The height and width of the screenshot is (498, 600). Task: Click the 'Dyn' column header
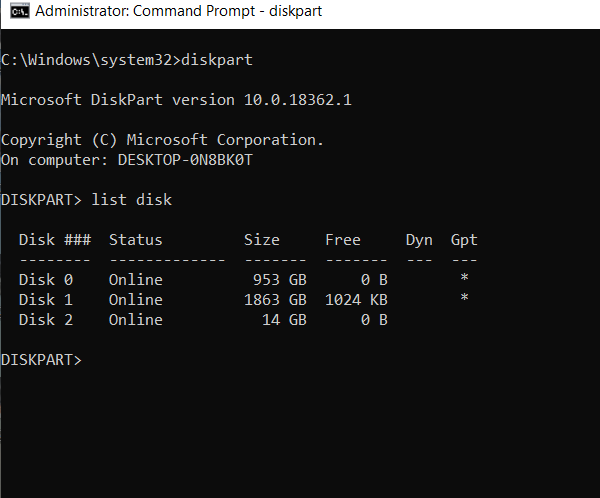[419, 240]
